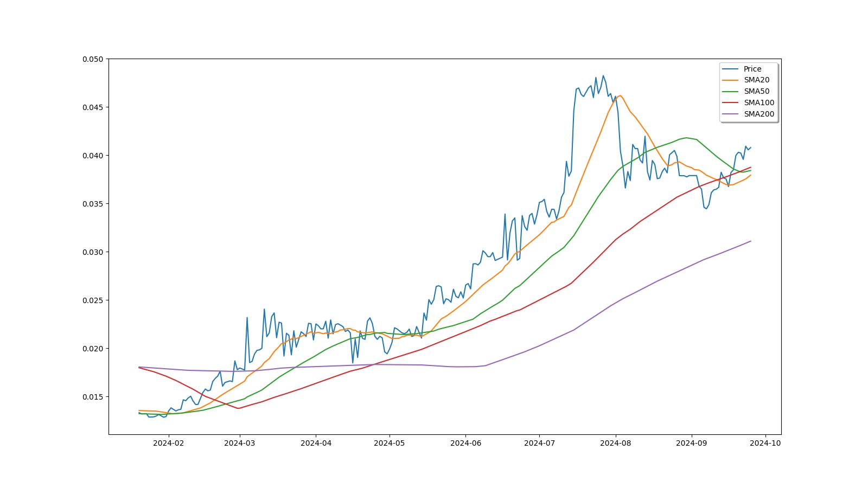This screenshot has height=488, width=868.
Task: Click the red SMA100 line swatch in legend
Action: [x=731, y=103]
